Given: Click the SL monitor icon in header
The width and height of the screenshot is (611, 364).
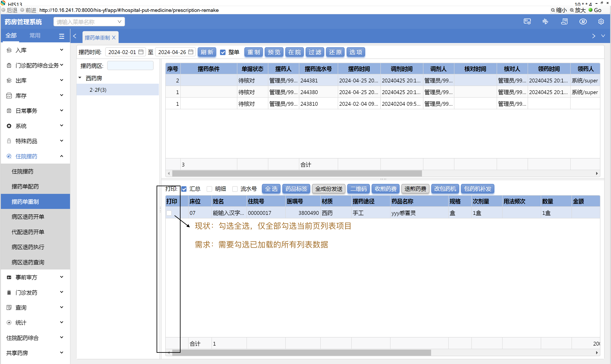Looking at the screenshot, I should (x=527, y=22).
